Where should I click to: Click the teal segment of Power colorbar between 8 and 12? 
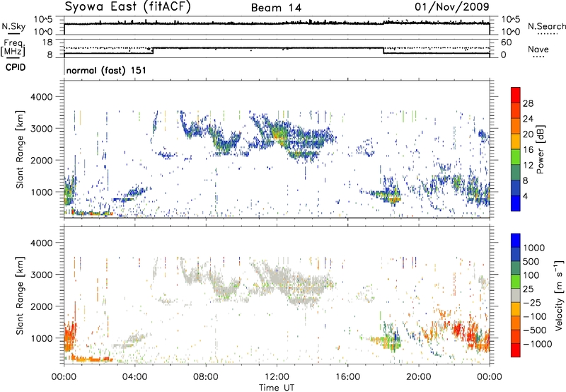click(x=516, y=172)
